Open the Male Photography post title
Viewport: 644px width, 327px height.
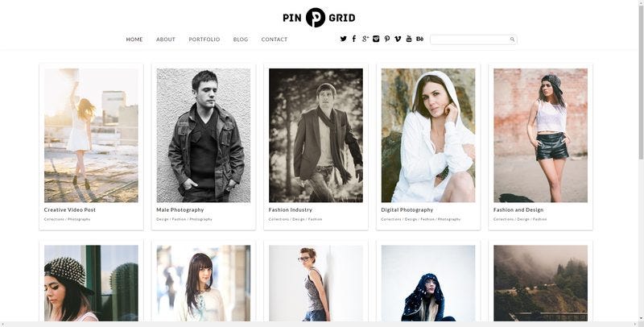[x=180, y=210]
